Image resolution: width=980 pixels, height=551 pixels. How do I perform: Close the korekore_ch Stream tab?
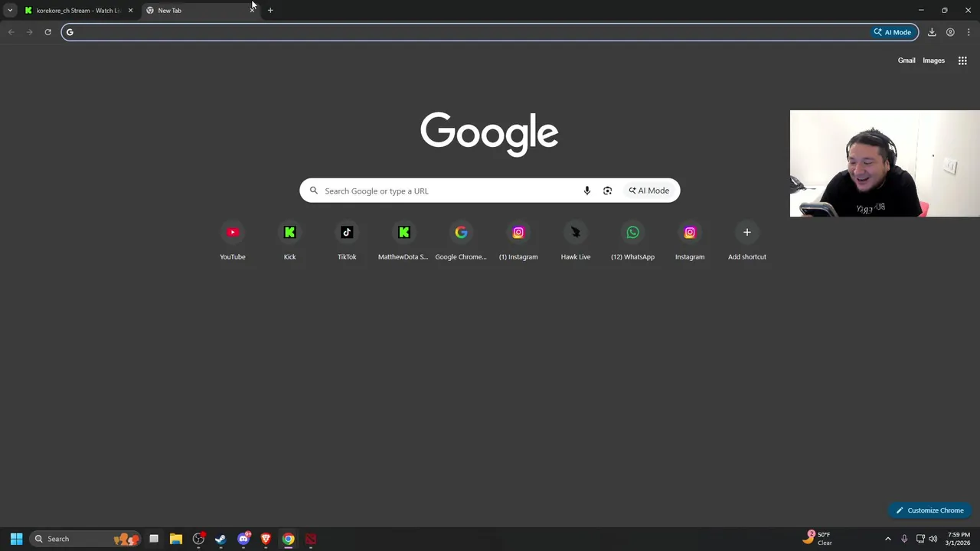coord(130,11)
